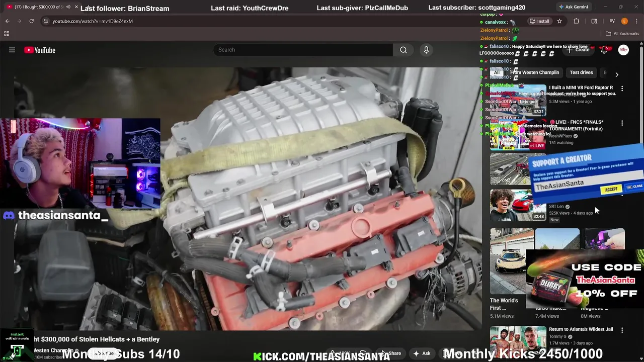
Task: Click the NoahWPlays channel name
Action: click(x=561, y=136)
